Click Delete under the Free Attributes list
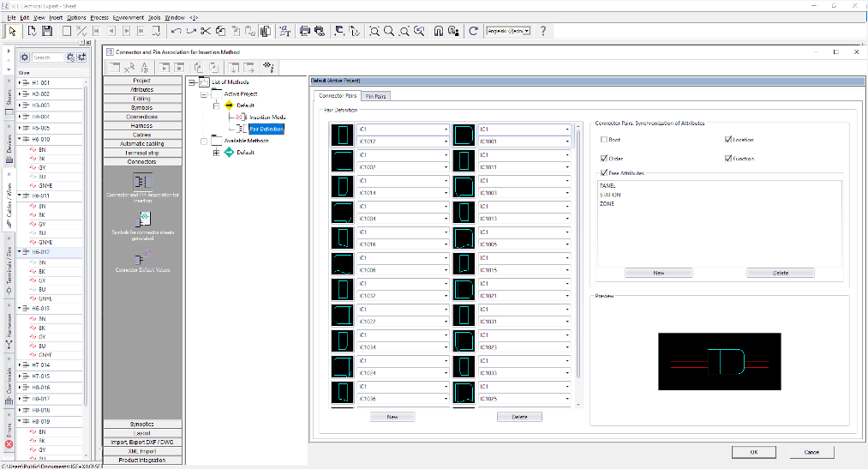 pyautogui.click(x=780, y=273)
